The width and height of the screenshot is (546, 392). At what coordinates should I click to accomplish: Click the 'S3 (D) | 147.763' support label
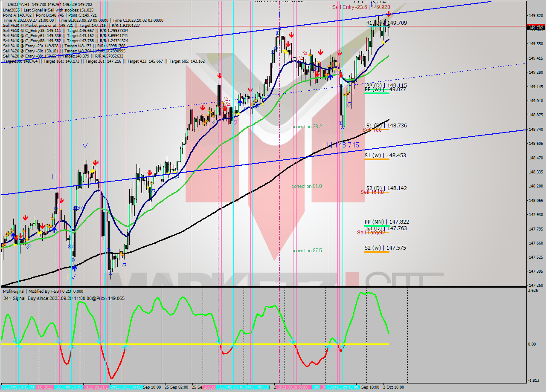386,228
